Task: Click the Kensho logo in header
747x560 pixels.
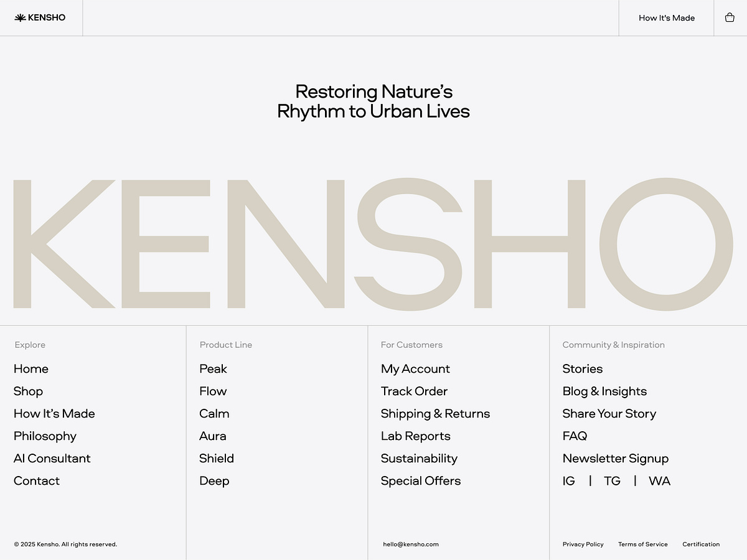Action: click(x=40, y=17)
